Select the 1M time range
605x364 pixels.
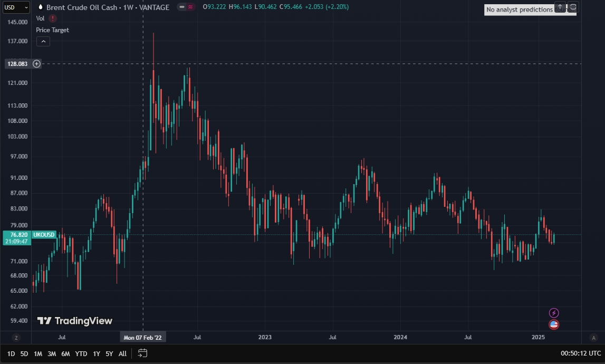[x=38, y=353]
